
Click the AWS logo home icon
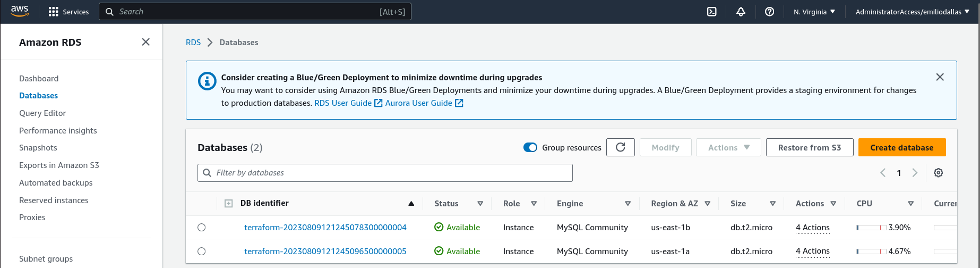[20, 12]
